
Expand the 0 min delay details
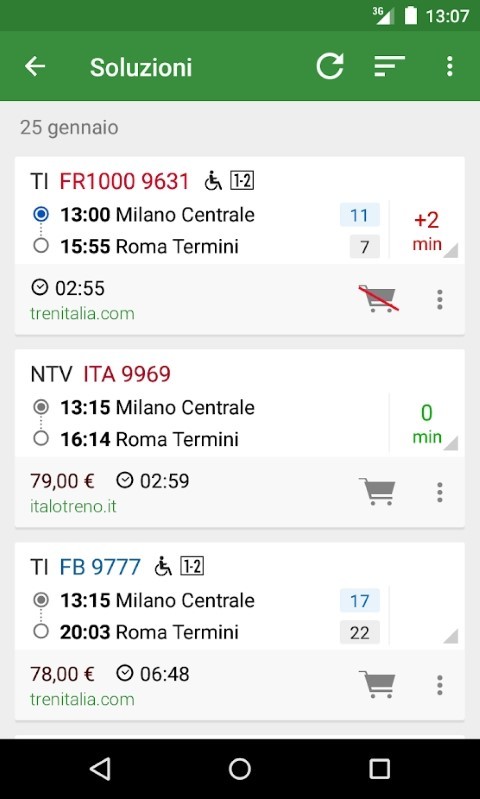(426, 424)
